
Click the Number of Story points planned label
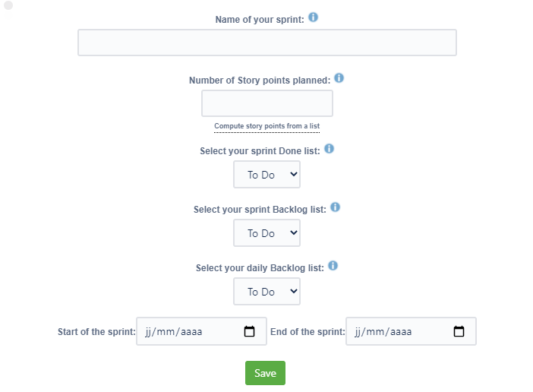point(260,80)
